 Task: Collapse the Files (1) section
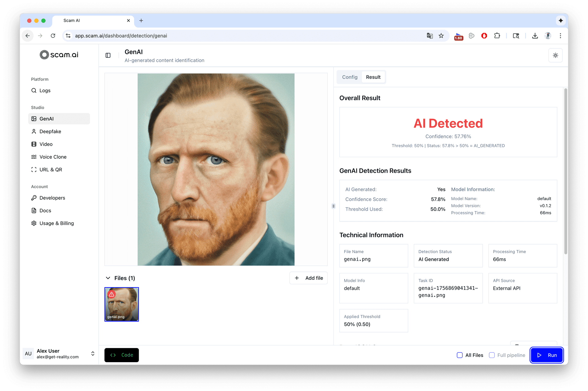tap(108, 278)
